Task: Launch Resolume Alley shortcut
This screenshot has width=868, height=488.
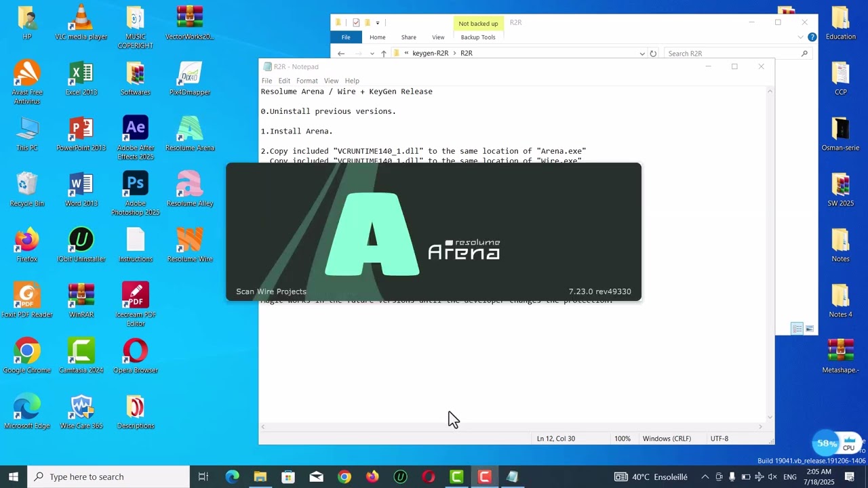Action: (190, 190)
